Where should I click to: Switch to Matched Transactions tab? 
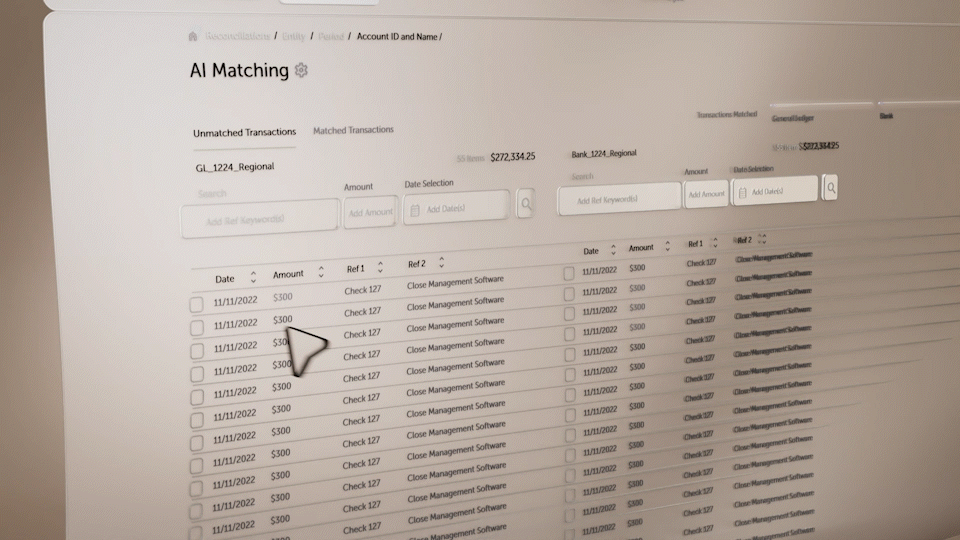coord(353,130)
